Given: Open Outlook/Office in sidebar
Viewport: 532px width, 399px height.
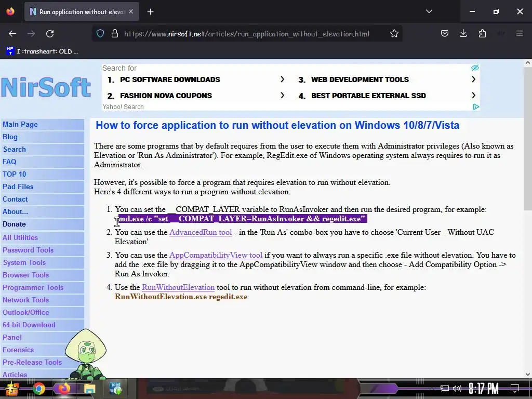Looking at the screenshot, I should 26,312.
